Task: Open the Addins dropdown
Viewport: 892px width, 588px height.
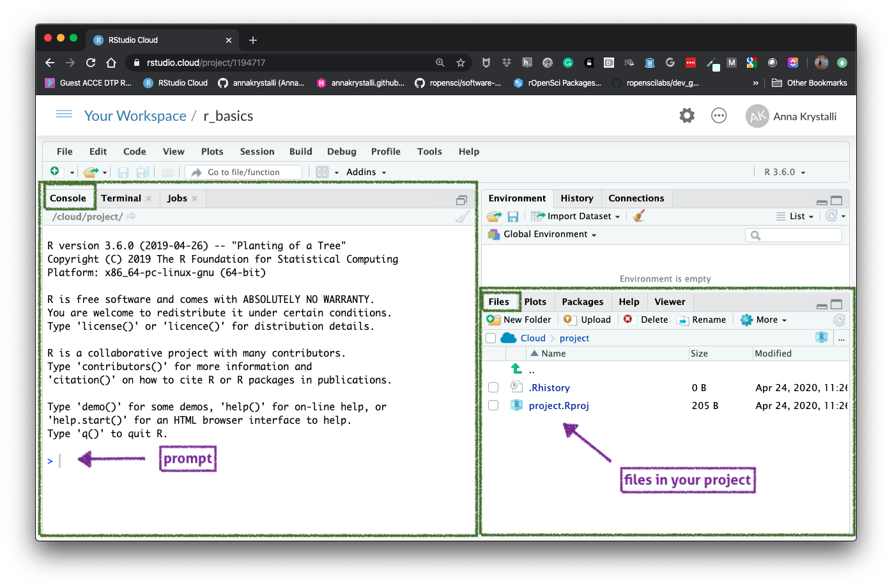Action: (366, 172)
